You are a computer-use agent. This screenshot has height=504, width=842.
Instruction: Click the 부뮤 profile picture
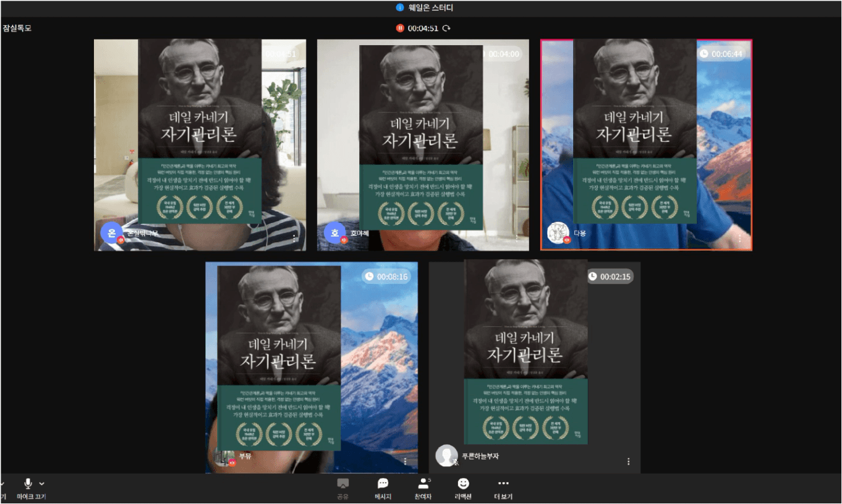(x=224, y=456)
